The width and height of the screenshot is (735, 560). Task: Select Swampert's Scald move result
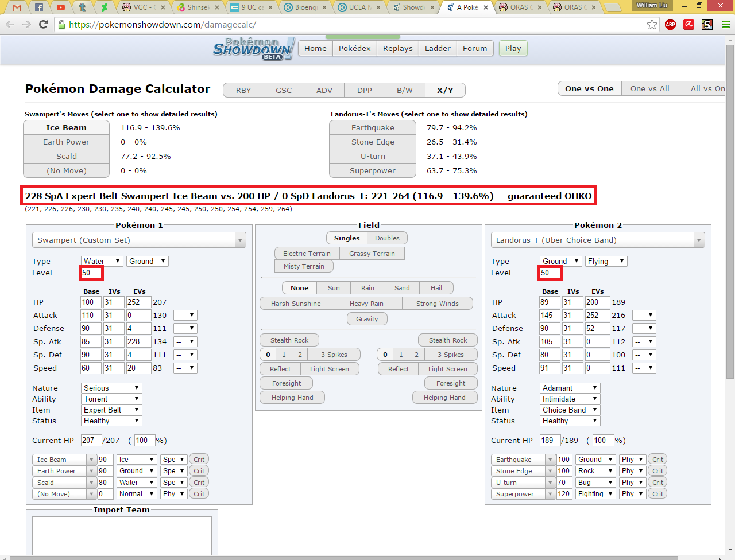click(x=67, y=156)
